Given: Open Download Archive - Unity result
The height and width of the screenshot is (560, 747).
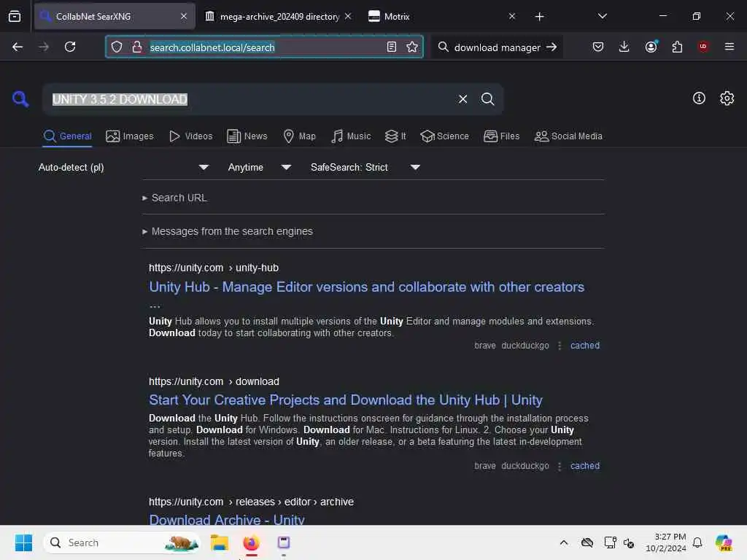Looking at the screenshot, I should pos(227,519).
